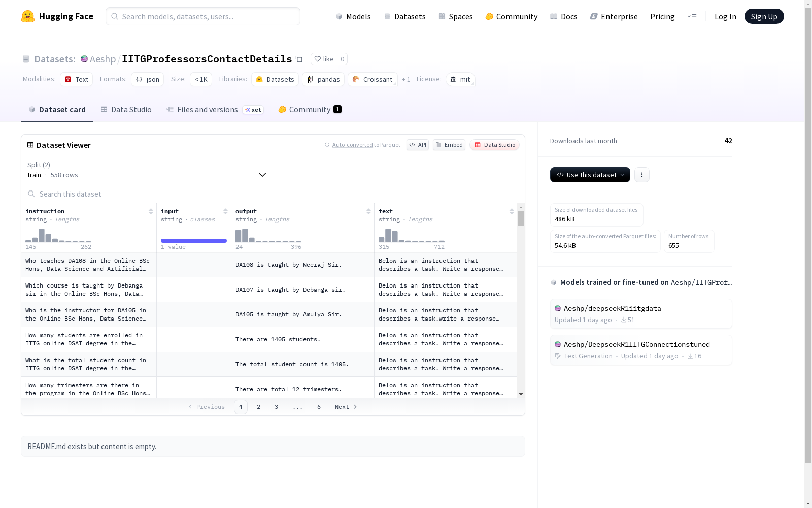The image size is (812, 508).
Task: Expand the Split train dropdown
Action: click(x=147, y=170)
